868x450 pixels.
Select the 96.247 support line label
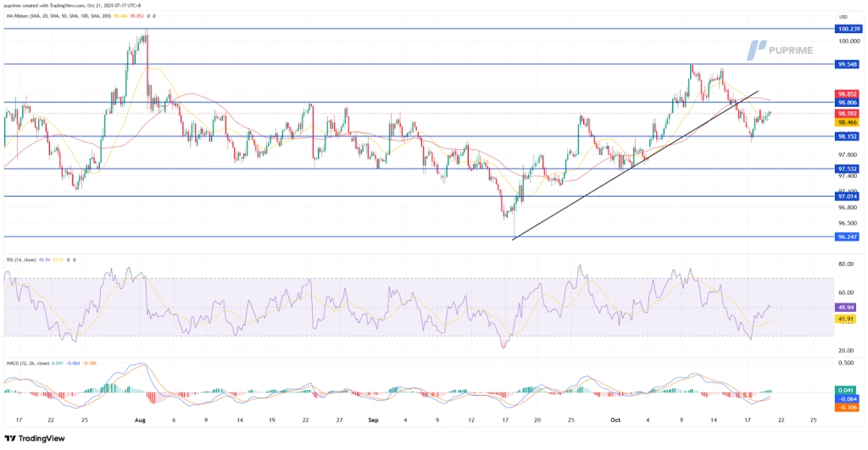point(849,237)
